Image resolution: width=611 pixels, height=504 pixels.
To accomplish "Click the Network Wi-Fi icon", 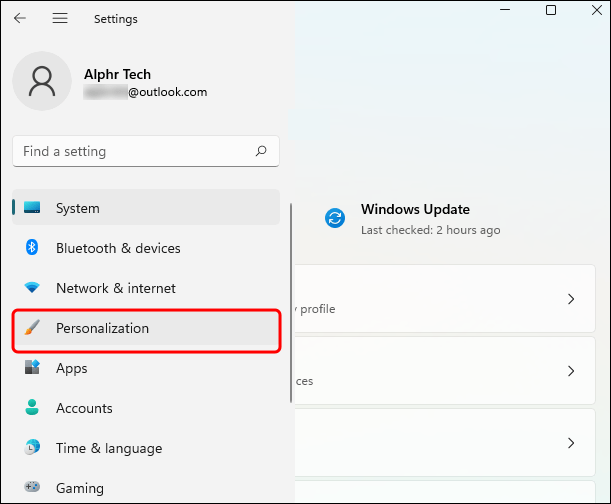I will (x=32, y=288).
